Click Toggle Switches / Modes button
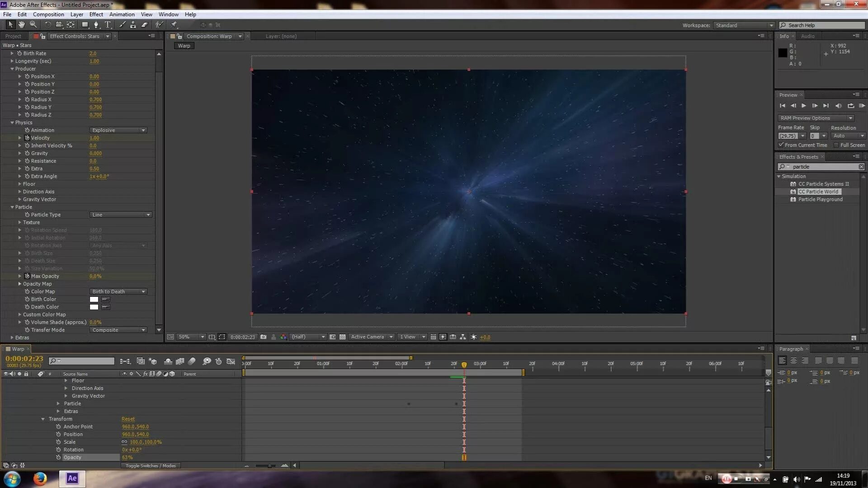The height and width of the screenshot is (488, 868). (x=151, y=465)
